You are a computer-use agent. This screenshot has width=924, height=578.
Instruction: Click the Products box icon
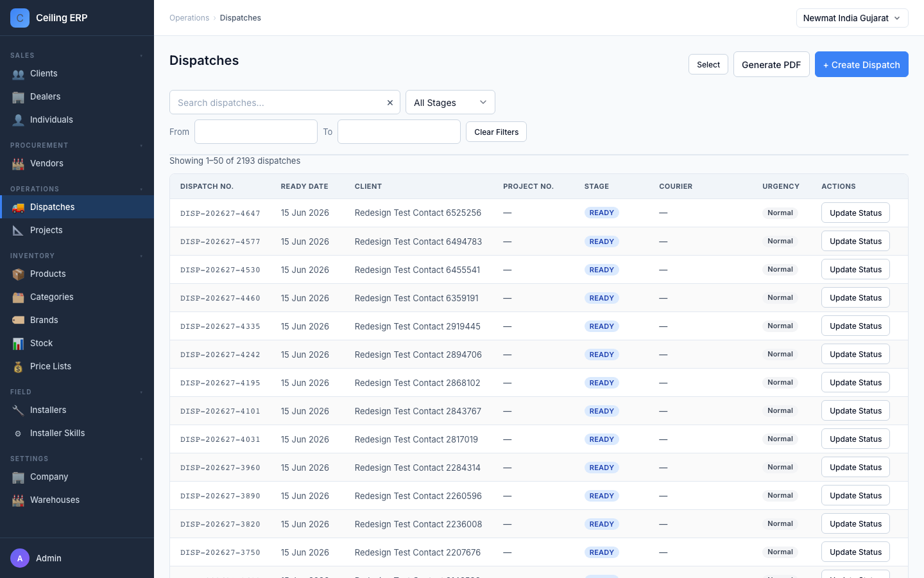point(18,274)
